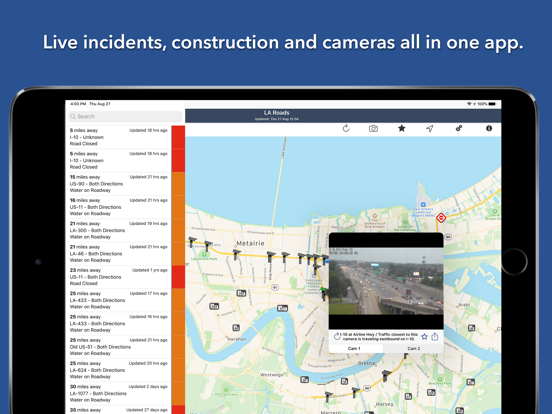Screen dimensions: 552x414
Task: Select the camera marker above Lafreniere Park
Action: 208,245
